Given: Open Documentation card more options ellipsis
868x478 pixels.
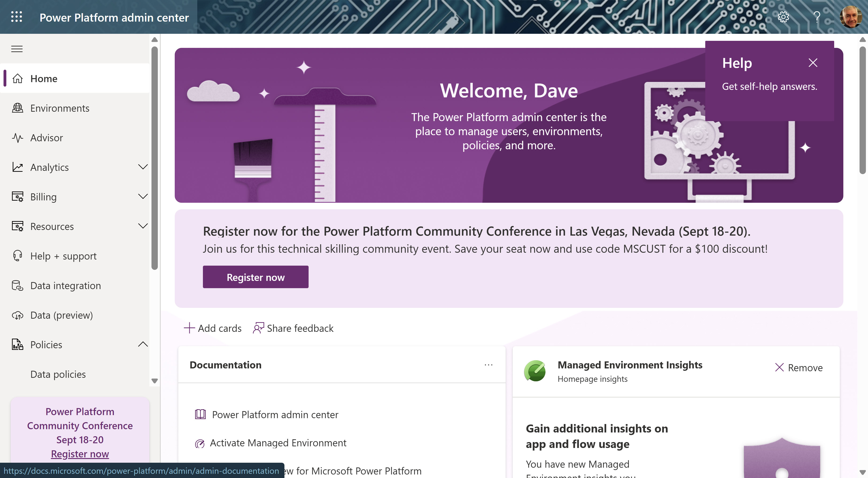Looking at the screenshot, I should pyautogui.click(x=488, y=365).
